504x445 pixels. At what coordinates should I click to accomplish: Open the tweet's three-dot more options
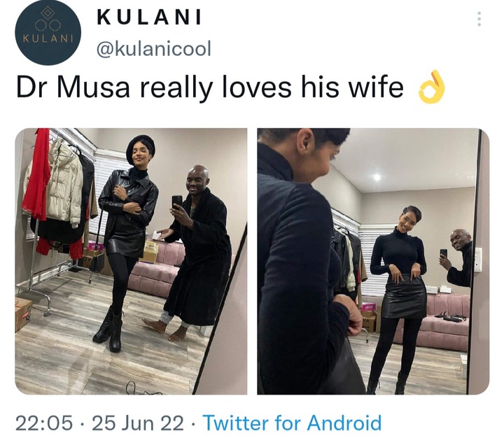479,19
